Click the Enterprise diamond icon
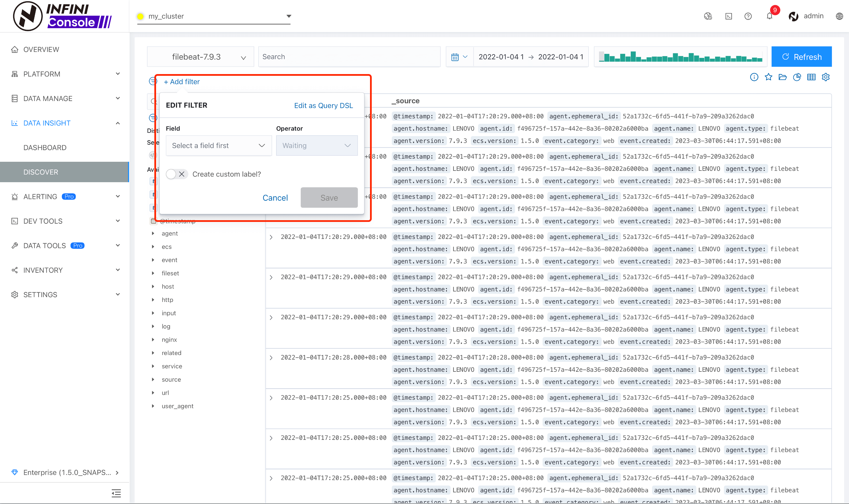 point(14,472)
